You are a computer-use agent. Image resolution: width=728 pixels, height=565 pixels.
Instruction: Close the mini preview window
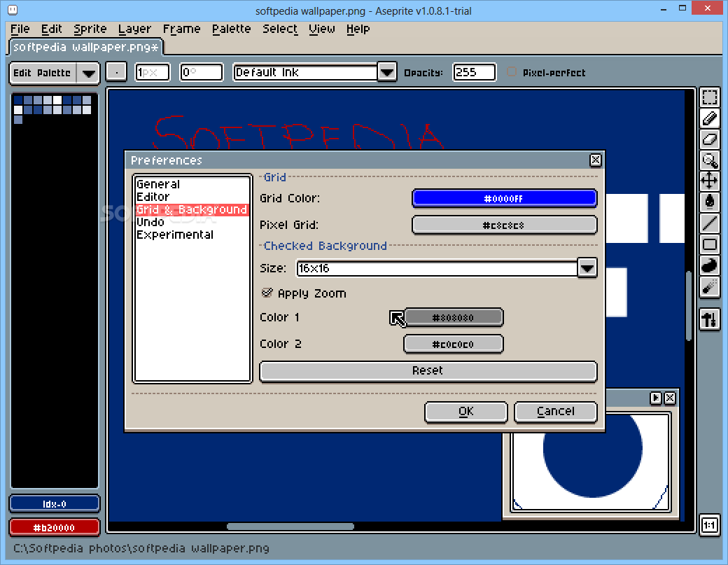pyautogui.click(x=669, y=398)
